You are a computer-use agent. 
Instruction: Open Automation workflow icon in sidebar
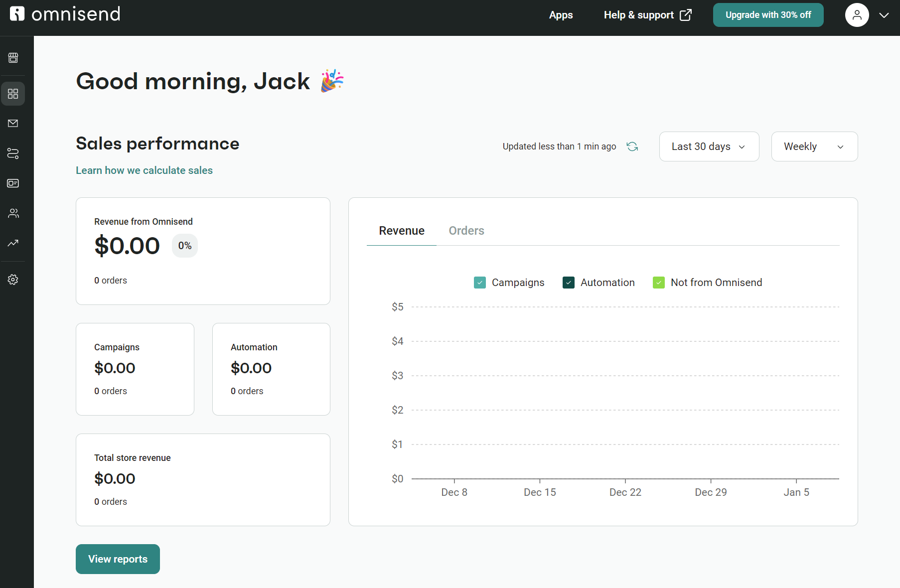(13, 153)
